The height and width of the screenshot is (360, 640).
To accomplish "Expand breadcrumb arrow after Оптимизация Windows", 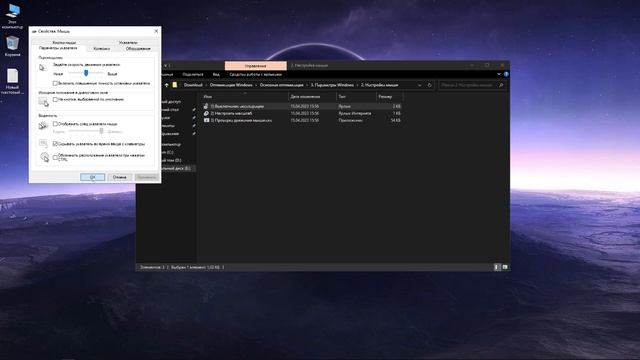I will click(256, 85).
